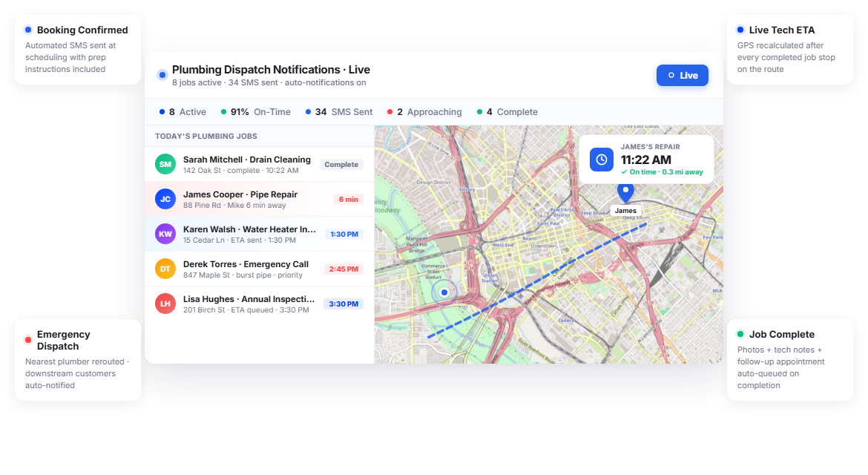This screenshot has width=868, height=475.
Task: Open Lisa Hughes · Annual Inspection job
Action: [259, 304]
